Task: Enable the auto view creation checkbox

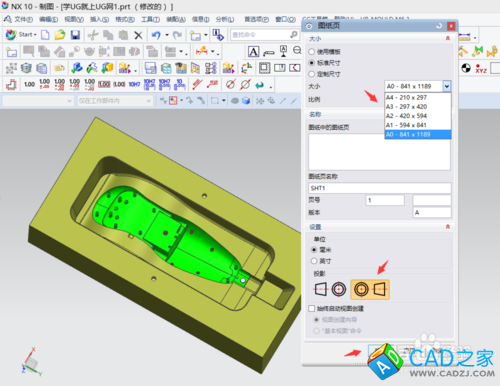Action: point(312,308)
